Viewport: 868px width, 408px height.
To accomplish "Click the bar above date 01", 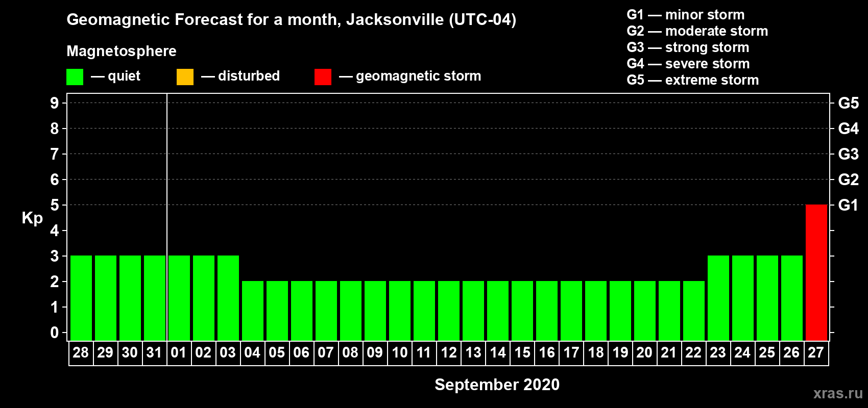I will pos(179,298).
